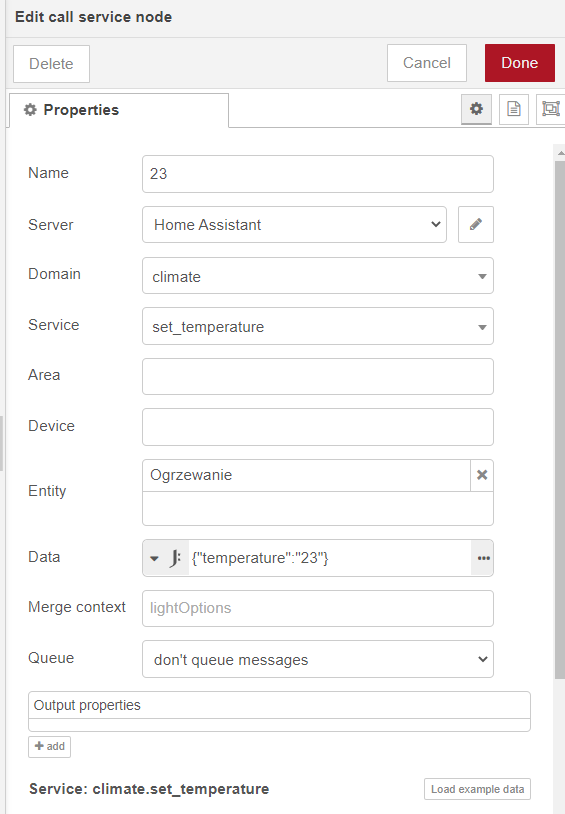Viewport: 565px width, 814px height.
Task: Click the Name input field
Action: click(x=318, y=174)
